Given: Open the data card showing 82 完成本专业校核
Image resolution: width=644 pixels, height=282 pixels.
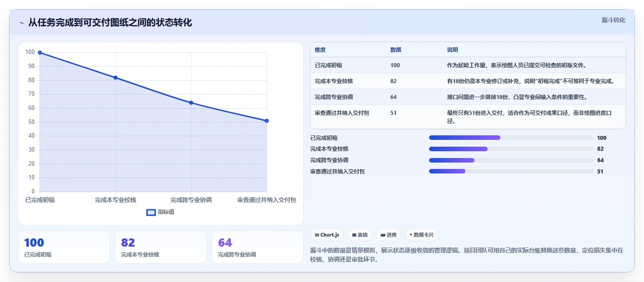Looking at the screenshot, I should [x=160, y=247].
